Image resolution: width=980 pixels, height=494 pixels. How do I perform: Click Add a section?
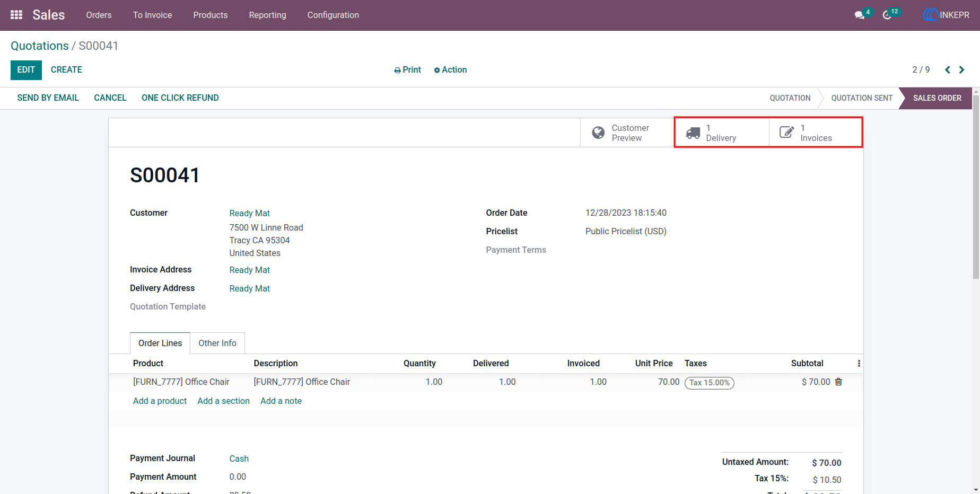[223, 401]
